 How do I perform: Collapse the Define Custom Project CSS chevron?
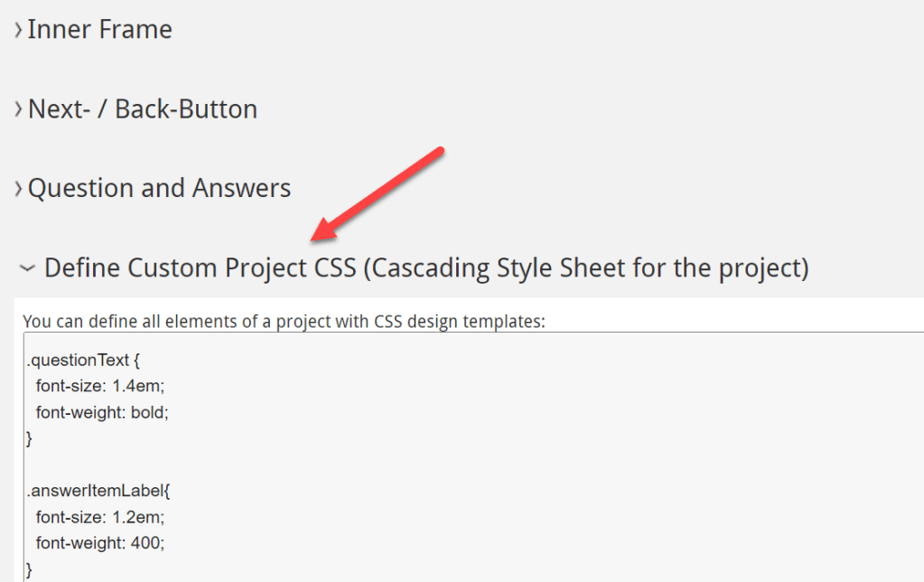coord(28,268)
